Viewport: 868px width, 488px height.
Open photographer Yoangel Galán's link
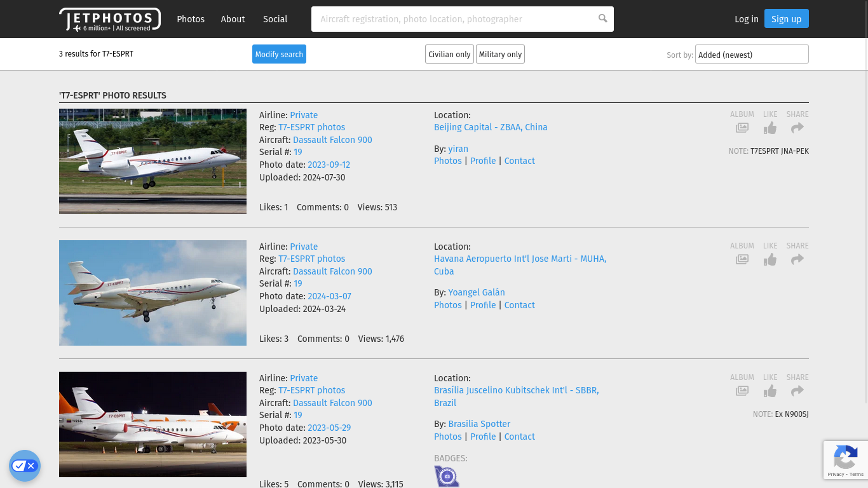pyautogui.click(x=477, y=292)
